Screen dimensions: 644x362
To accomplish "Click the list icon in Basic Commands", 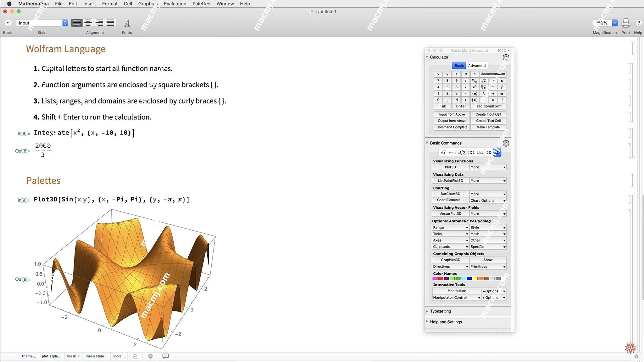I will point(480,152).
